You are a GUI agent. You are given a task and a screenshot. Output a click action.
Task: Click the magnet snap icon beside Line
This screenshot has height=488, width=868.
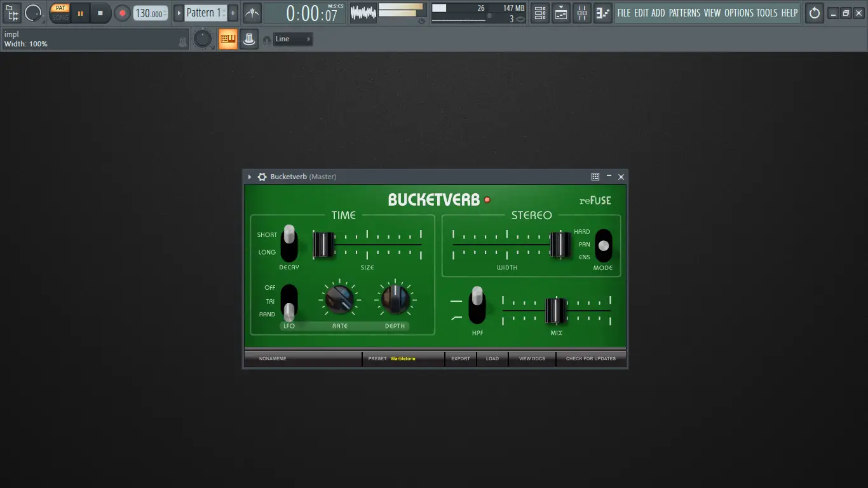point(267,40)
